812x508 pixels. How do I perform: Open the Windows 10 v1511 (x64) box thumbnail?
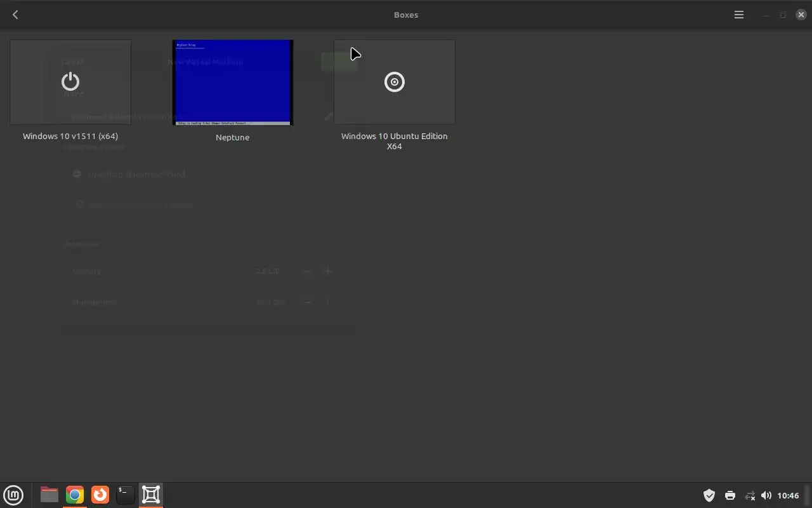coord(70,82)
